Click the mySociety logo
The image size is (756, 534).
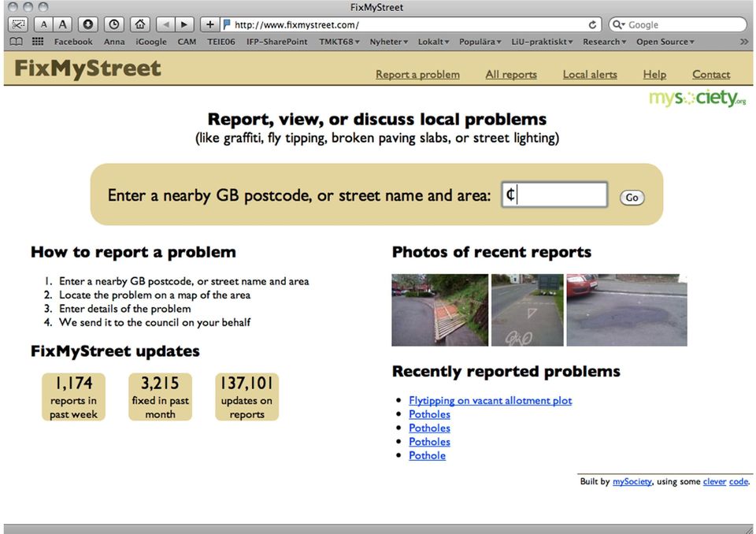pyautogui.click(x=697, y=98)
